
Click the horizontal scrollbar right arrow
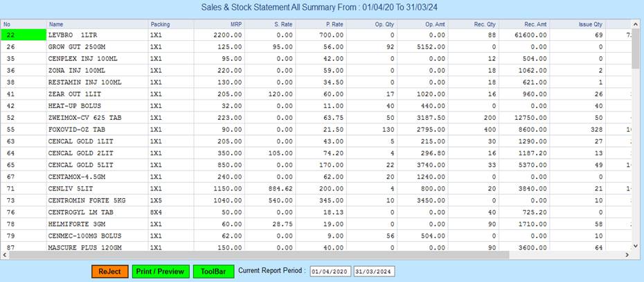point(625,255)
